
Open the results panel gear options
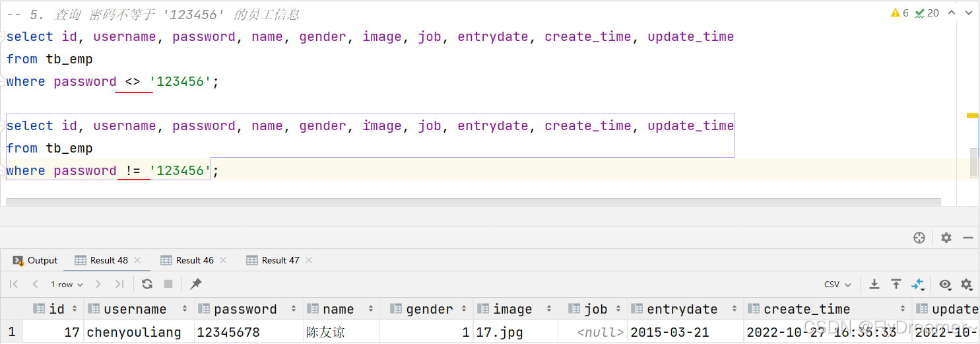[946, 238]
